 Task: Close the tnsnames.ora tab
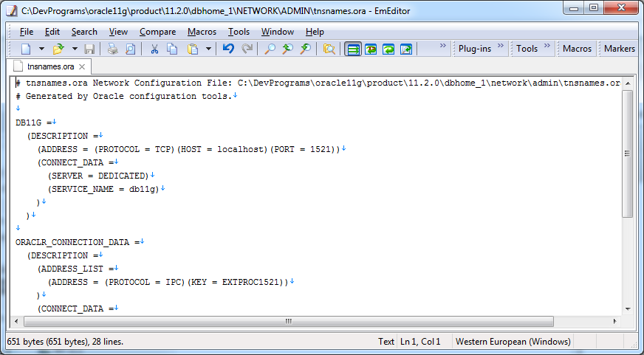pyautogui.click(x=82, y=66)
